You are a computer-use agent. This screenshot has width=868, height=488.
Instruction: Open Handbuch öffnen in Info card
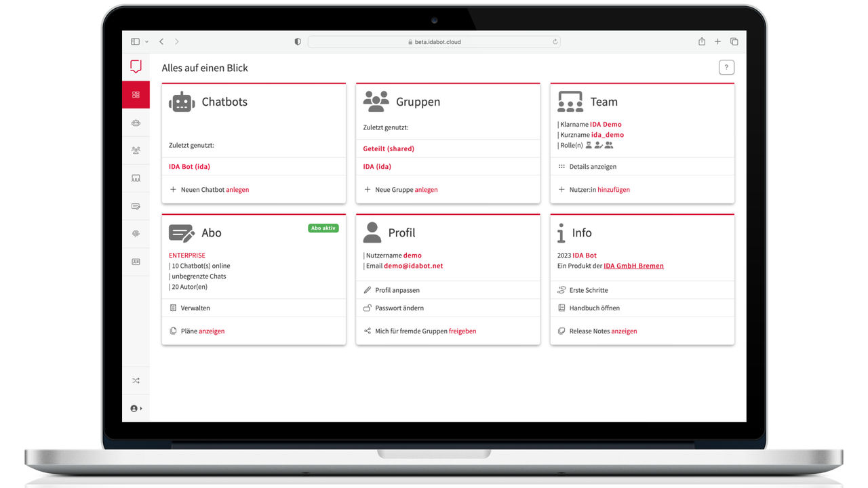click(x=594, y=308)
